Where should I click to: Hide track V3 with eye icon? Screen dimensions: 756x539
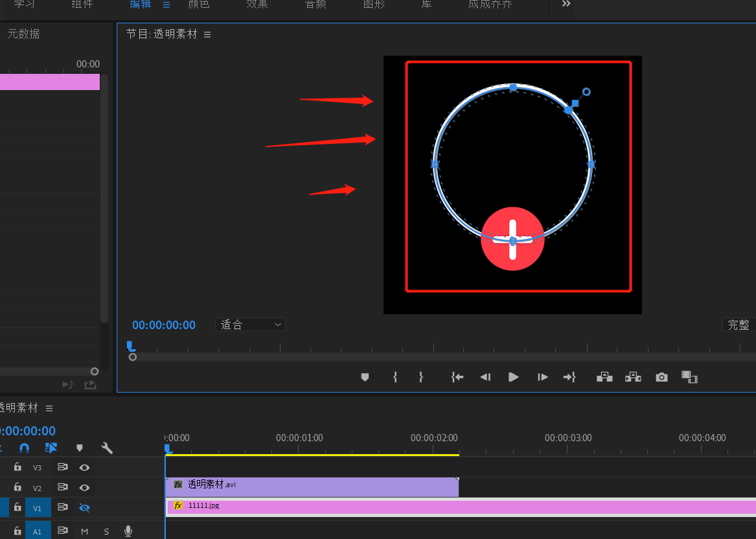84,468
